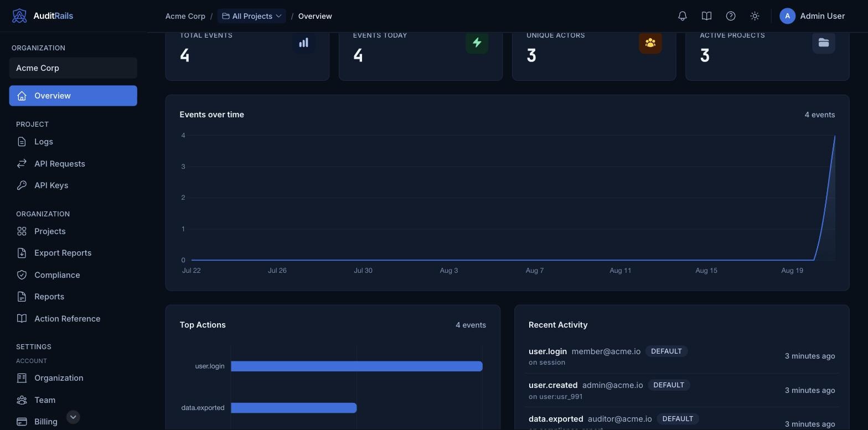Image resolution: width=868 pixels, height=430 pixels.
Task: Open the user.login recent activity entry
Action: click(x=681, y=356)
